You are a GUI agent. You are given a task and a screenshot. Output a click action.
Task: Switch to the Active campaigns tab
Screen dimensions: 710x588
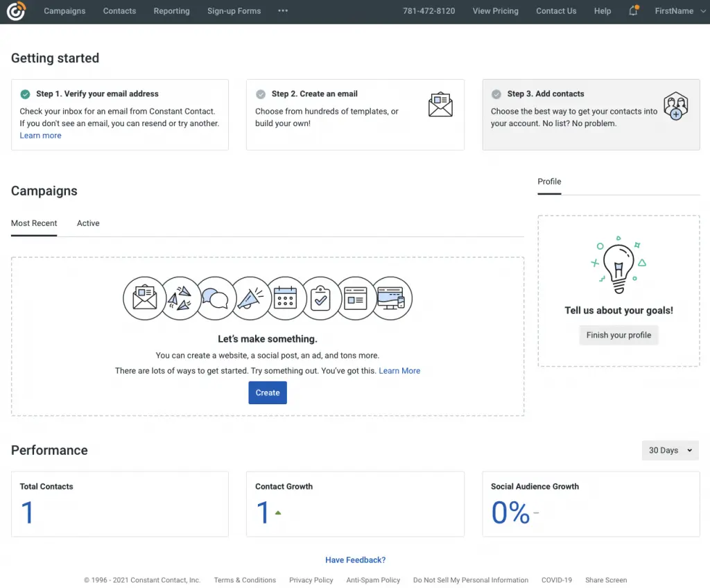click(x=88, y=223)
